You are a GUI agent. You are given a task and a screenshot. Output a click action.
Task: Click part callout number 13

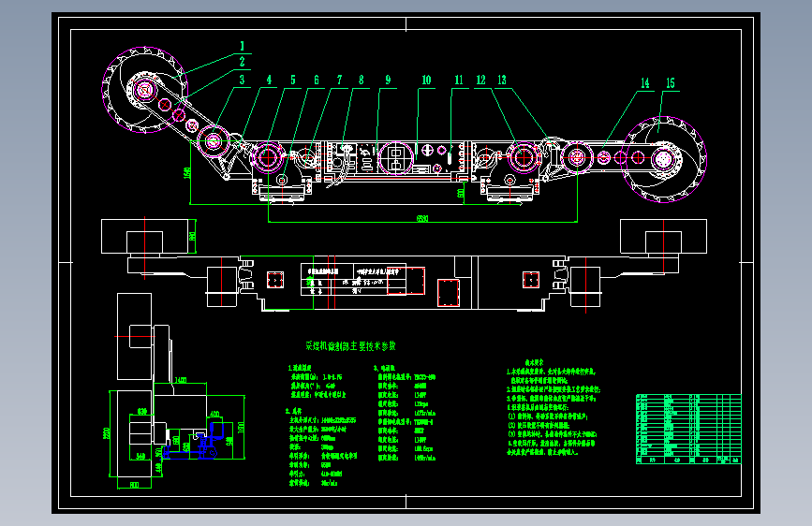[x=502, y=80]
